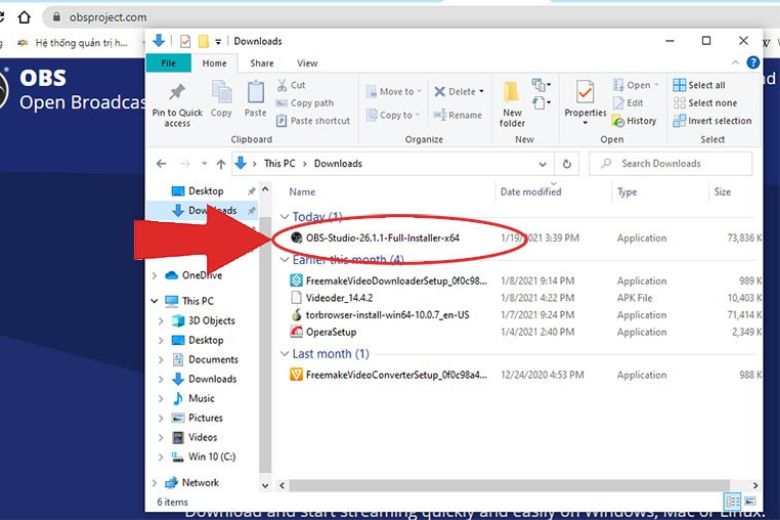Expand OneDrive in navigation pane
The height and width of the screenshot is (520, 780).
tap(154, 275)
